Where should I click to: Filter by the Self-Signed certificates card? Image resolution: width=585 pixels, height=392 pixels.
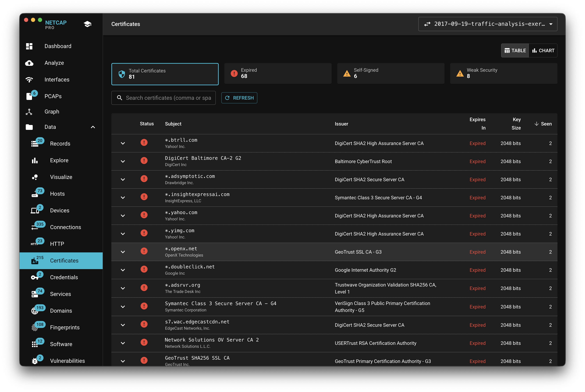(x=391, y=73)
